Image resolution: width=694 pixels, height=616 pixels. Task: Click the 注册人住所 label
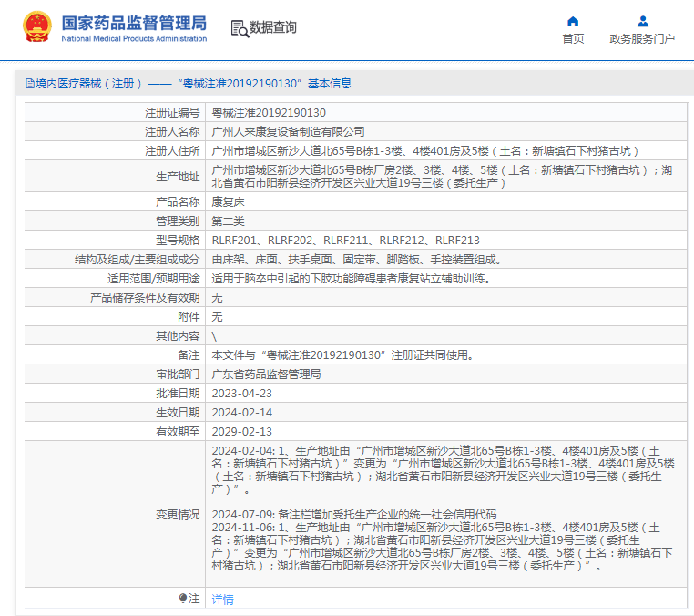pyautogui.click(x=172, y=151)
